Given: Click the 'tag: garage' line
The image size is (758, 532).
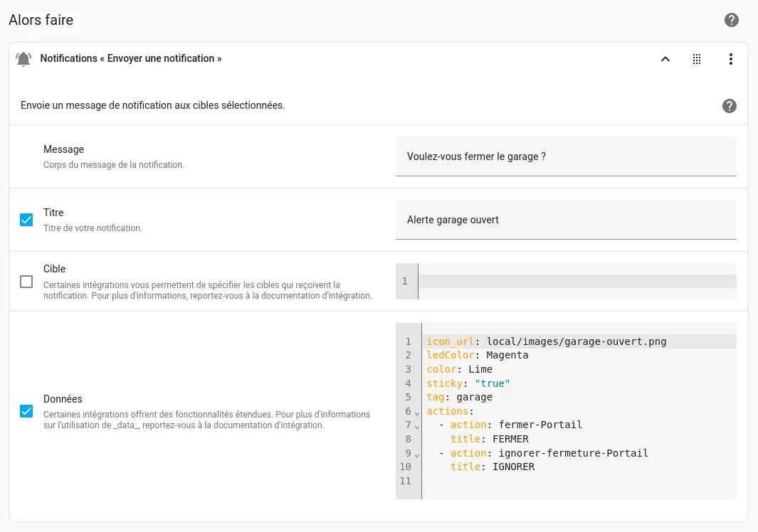Looking at the screenshot, I should (459, 397).
